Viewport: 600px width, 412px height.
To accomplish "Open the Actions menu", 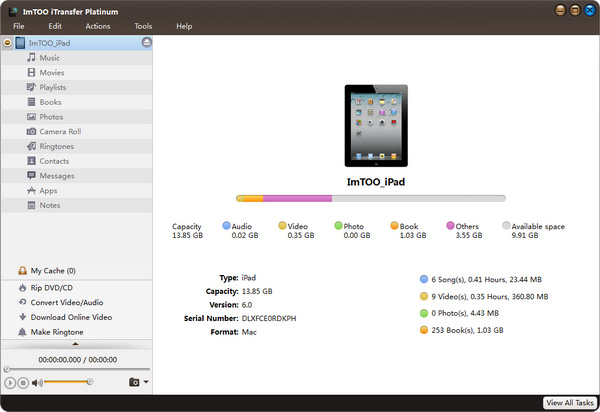I will 98,26.
